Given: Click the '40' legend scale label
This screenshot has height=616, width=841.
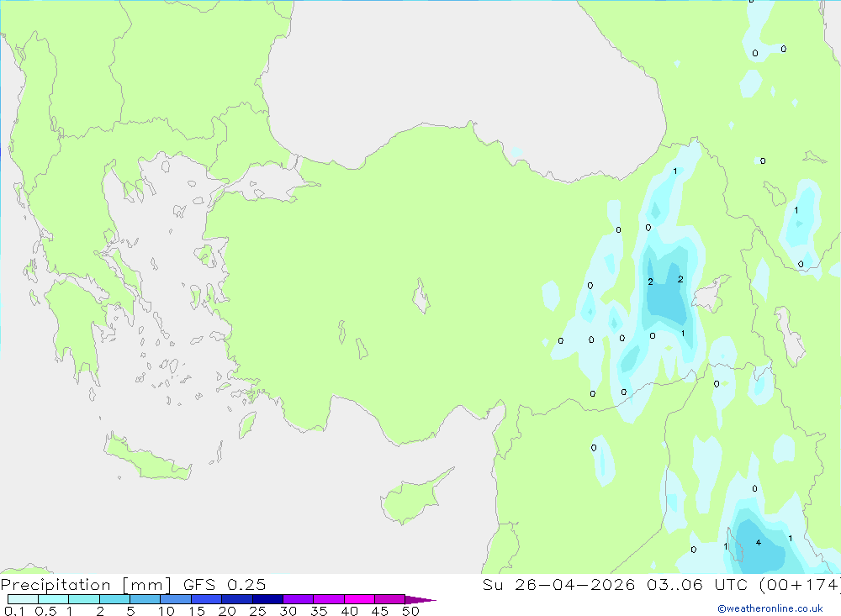Looking at the screenshot, I should pyautogui.click(x=350, y=611).
